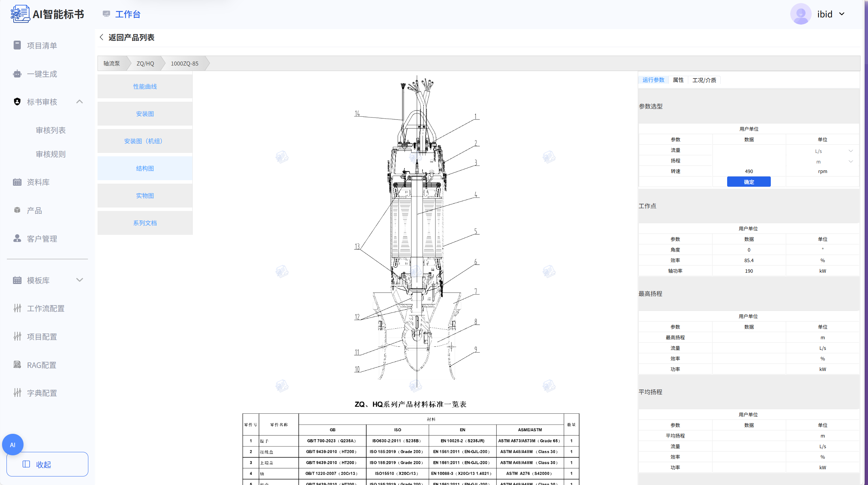Image resolution: width=868 pixels, height=485 pixels.
Task: Click the 模板库 sidebar icon
Action: [x=17, y=280]
